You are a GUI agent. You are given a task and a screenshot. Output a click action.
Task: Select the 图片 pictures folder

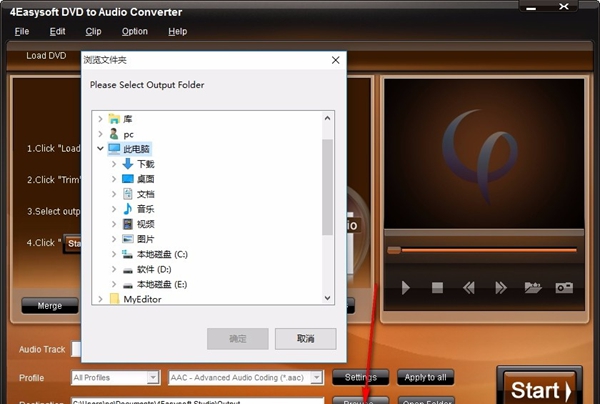pyautogui.click(x=139, y=239)
